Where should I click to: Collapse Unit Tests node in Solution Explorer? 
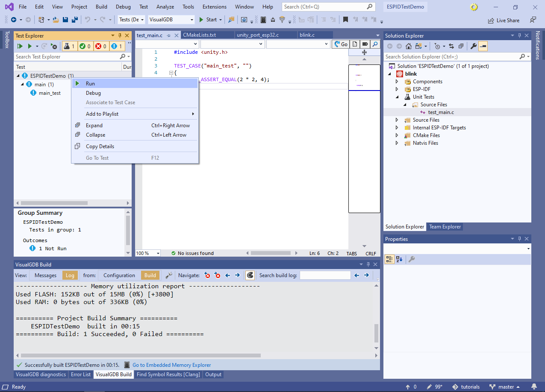(397, 97)
